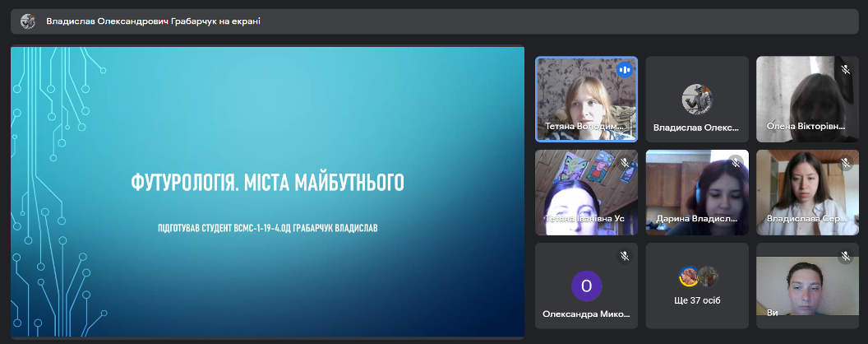
Task: Open the shared presentation slide
Action: pyautogui.click(x=267, y=192)
